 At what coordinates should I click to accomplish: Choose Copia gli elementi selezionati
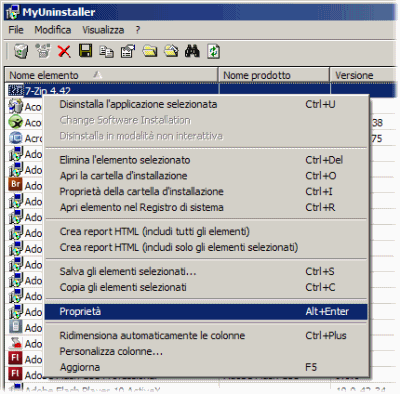point(206,287)
